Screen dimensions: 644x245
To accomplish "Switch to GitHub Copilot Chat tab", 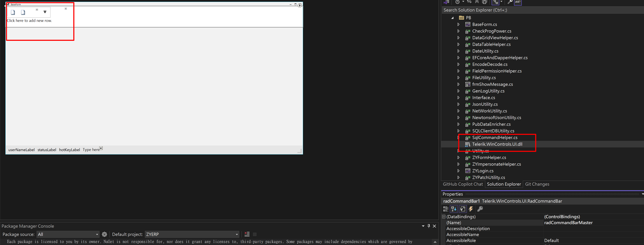I will tap(463, 184).
